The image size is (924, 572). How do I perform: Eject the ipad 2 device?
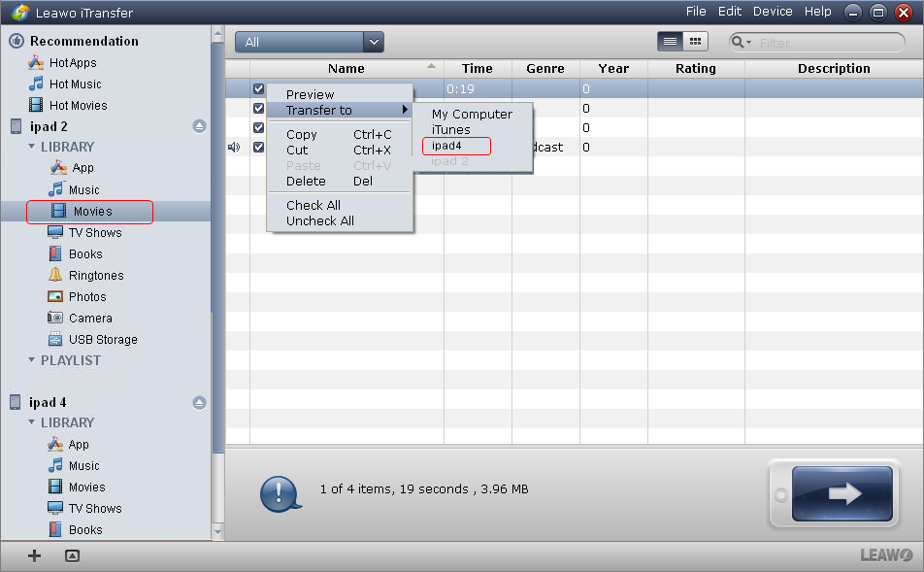[199, 126]
